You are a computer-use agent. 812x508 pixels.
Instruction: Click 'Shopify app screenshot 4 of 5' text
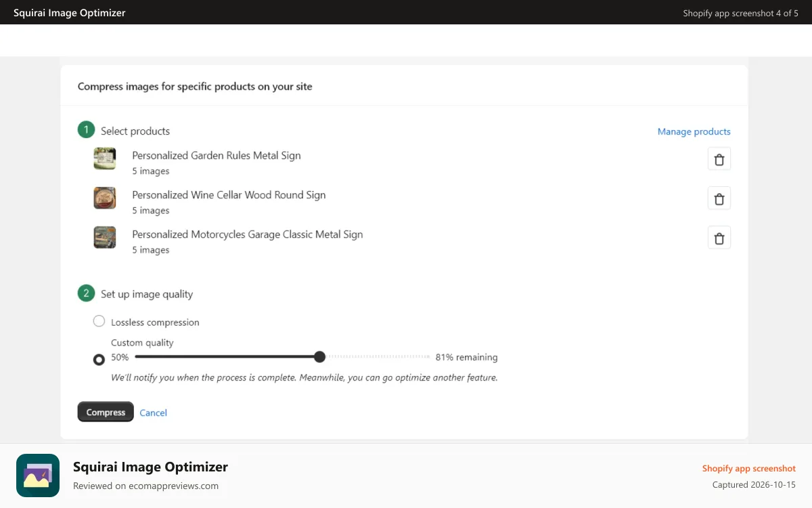click(x=740, y=13)
